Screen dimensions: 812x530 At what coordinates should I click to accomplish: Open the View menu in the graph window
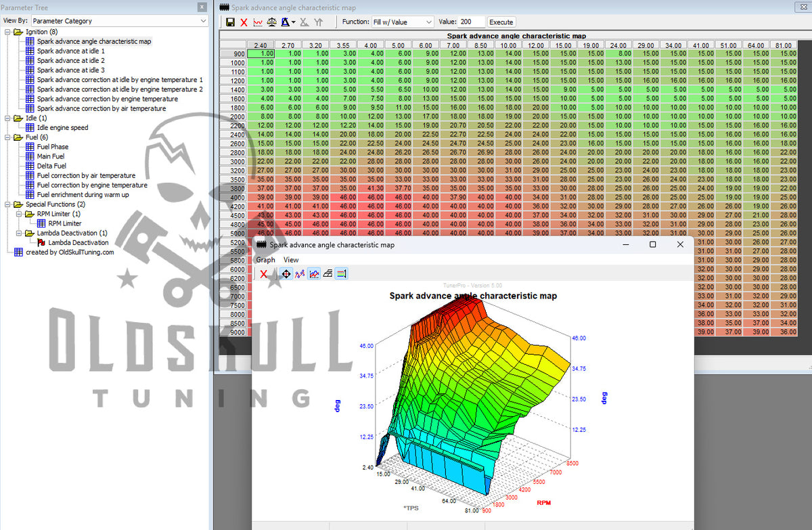(291, 260)
